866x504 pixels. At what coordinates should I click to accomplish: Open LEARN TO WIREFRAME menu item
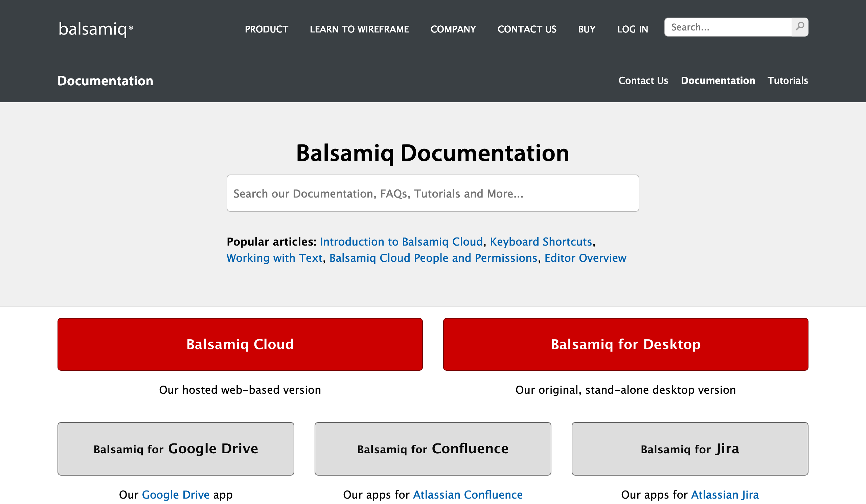pyautogui.click(x=359, y=29)
